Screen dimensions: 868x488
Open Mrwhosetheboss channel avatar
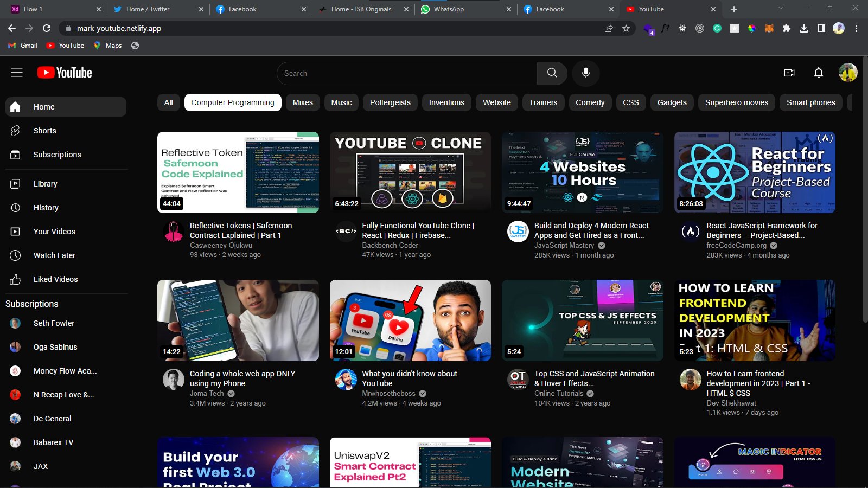pos(346,380)
